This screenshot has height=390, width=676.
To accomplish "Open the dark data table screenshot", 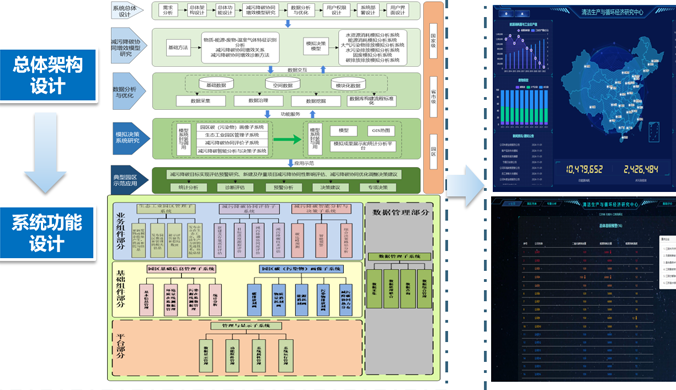I will (583, 290).
